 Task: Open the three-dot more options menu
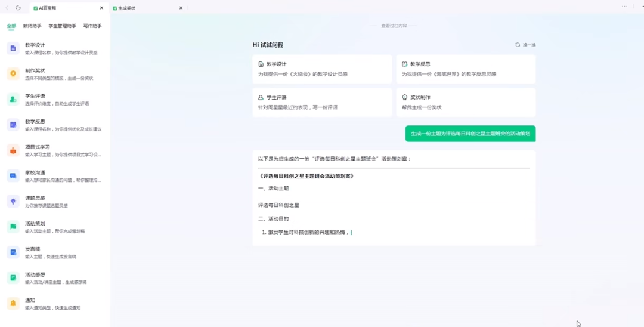tap(624, 7)
